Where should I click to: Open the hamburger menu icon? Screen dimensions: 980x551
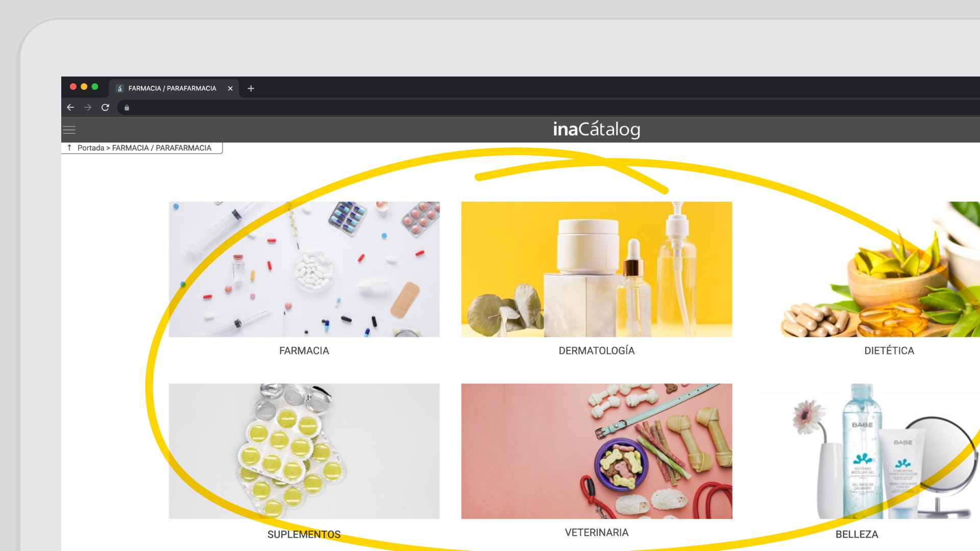pyautogui.click(x=69, y=130)
